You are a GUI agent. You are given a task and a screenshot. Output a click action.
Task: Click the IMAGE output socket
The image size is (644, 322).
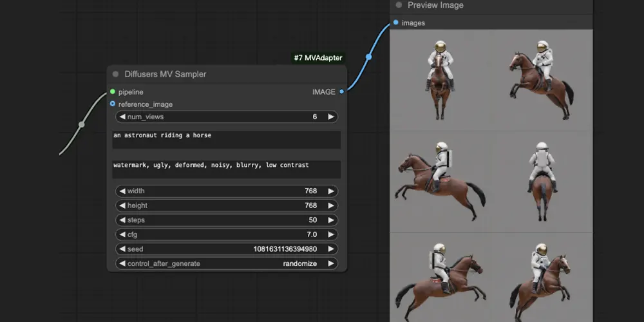(342, 91)
